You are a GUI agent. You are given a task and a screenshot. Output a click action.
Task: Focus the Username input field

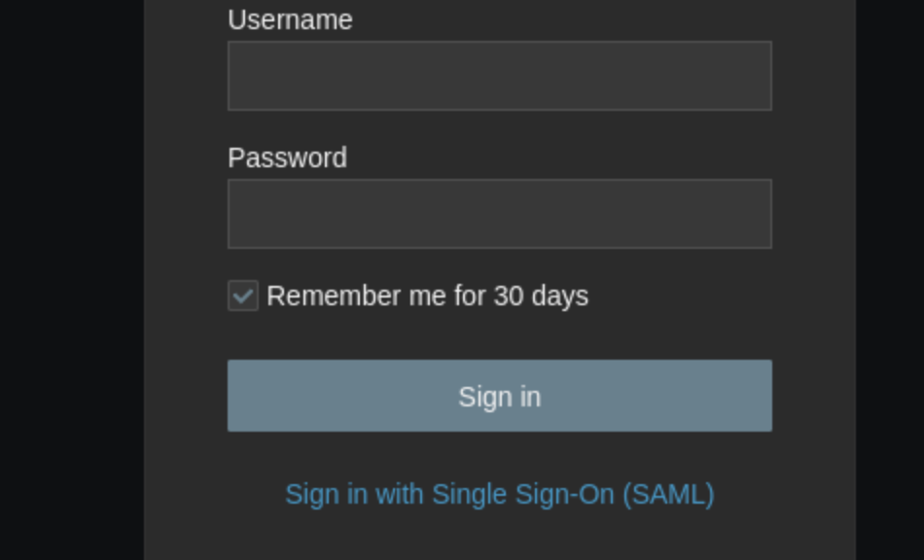click(499, 76)
